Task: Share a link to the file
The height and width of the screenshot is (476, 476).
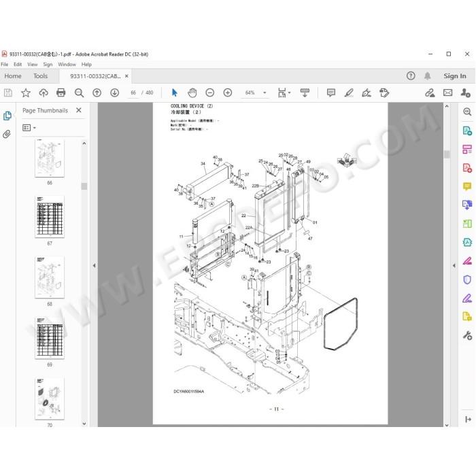Action: [x=430, y=92]
